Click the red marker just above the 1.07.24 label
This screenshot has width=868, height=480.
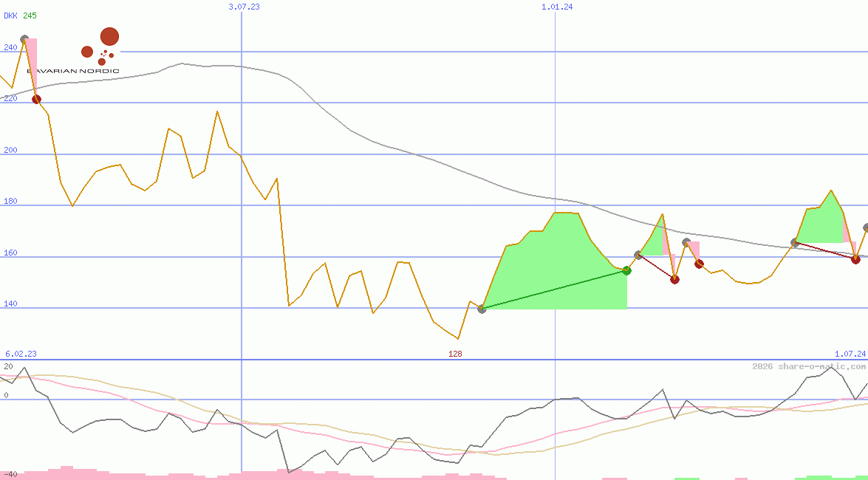[x=855, y=259]
